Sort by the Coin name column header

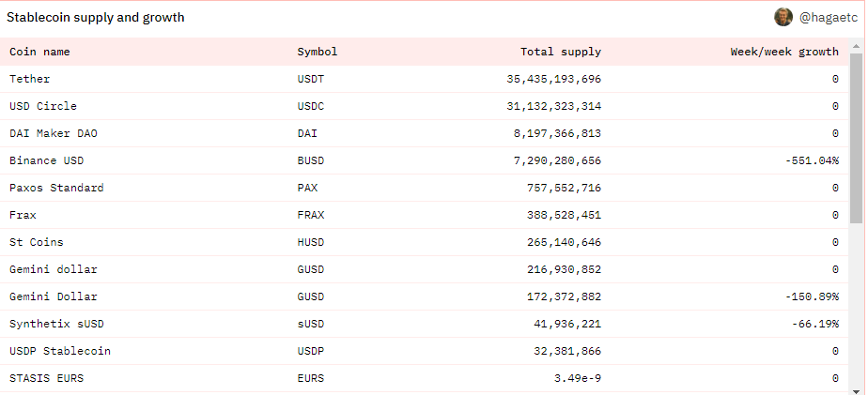[x=39, y=52]
